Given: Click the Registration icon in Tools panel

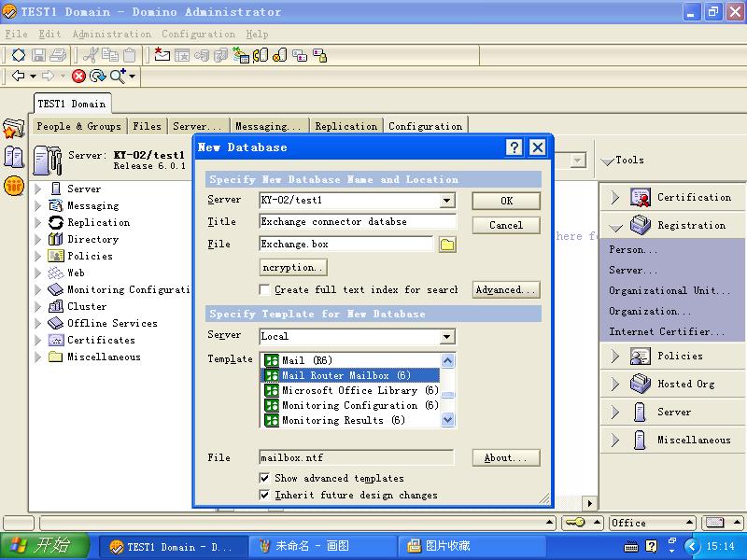Looking at the screenshot, I should (641, 225).
